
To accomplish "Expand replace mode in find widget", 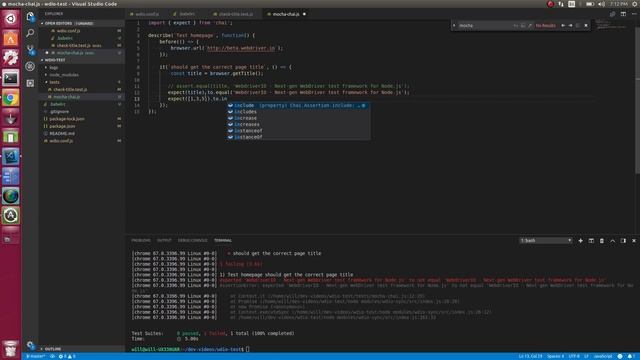I will click(x=454, y=25).
